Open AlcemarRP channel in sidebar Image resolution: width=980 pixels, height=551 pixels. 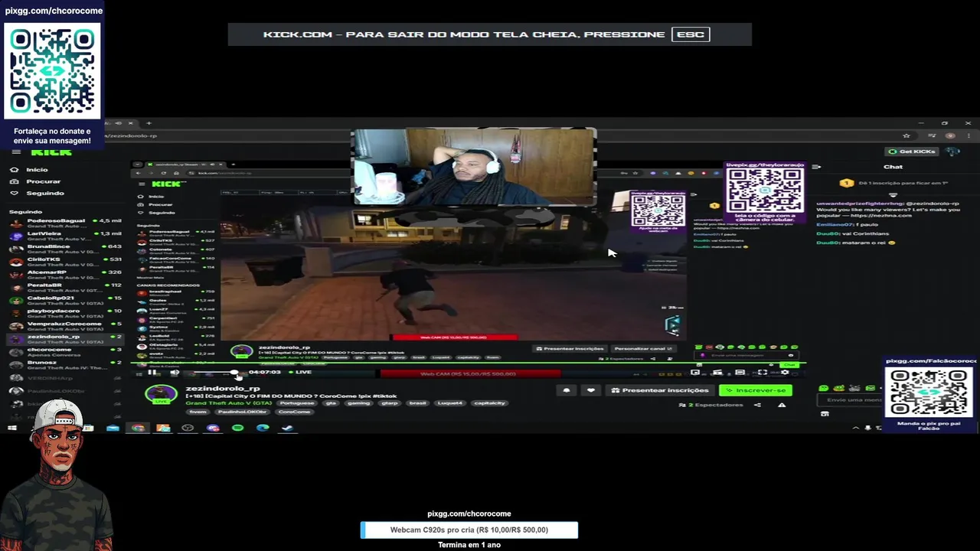65,275
